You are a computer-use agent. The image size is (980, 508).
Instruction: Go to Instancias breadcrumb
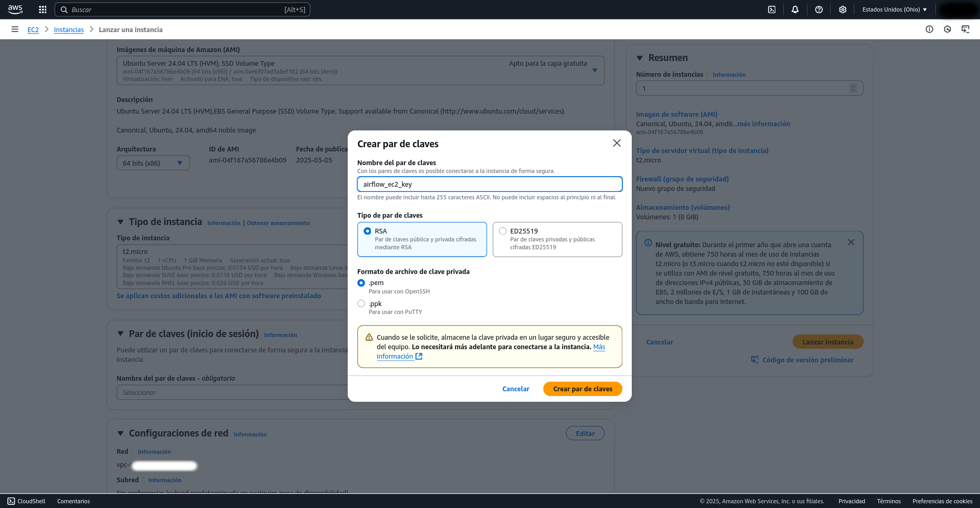[68, 30]
